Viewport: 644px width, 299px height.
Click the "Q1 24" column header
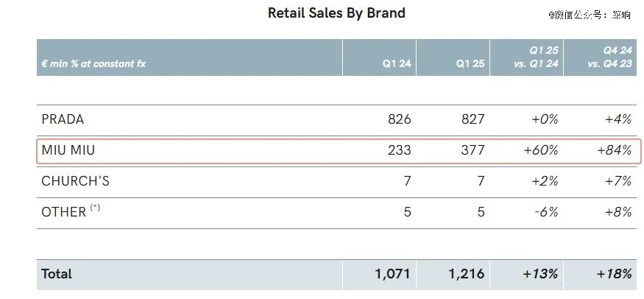[x=396, y=64]
